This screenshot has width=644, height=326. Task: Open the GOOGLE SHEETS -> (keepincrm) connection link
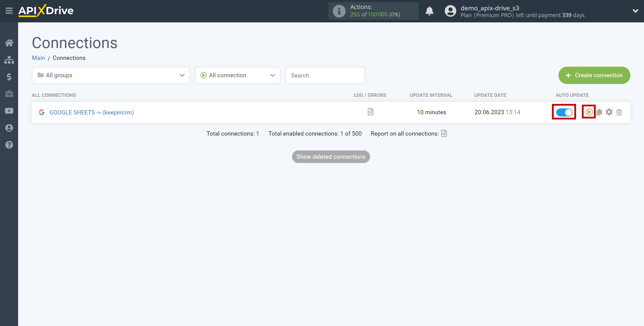pyautogui.click(x=92, y=112)
